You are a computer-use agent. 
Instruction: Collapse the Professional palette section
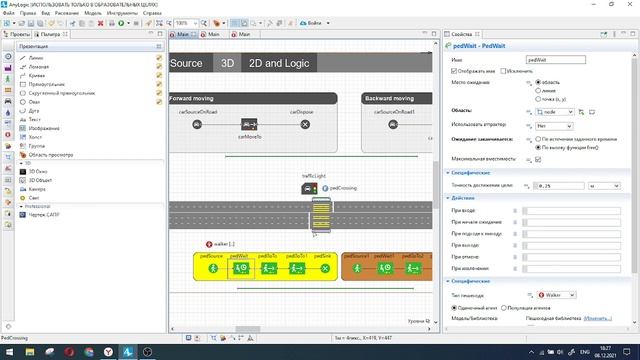tap(21, 207)
